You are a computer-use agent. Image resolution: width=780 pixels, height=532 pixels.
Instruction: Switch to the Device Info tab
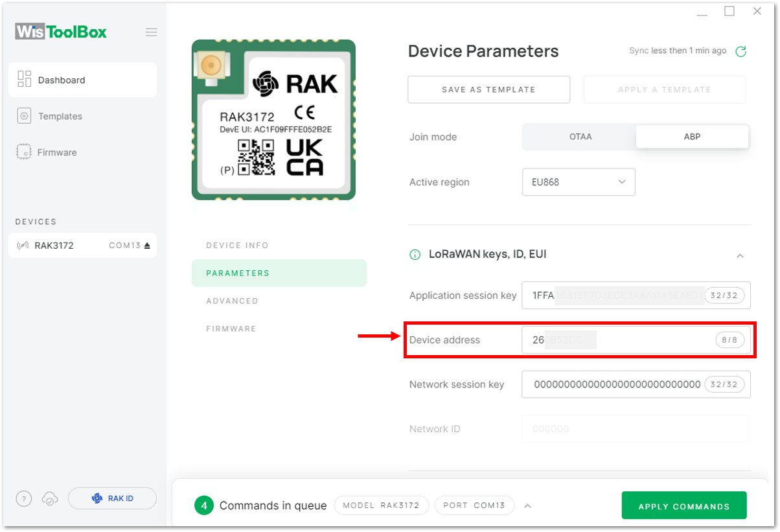237,246
